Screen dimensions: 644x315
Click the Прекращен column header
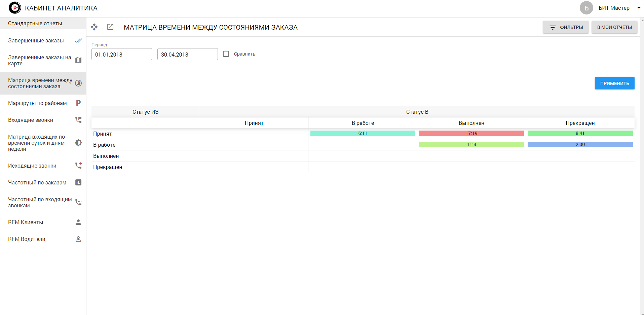[580, 123]
